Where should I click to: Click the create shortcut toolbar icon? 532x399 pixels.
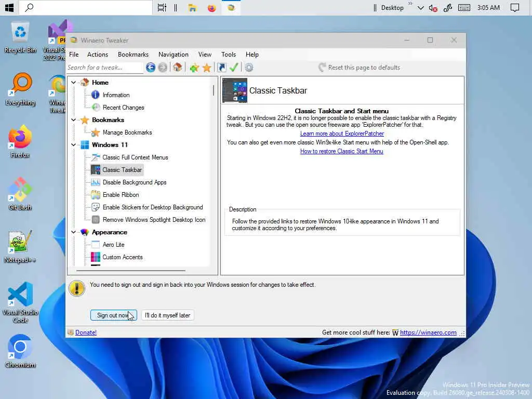221,68
